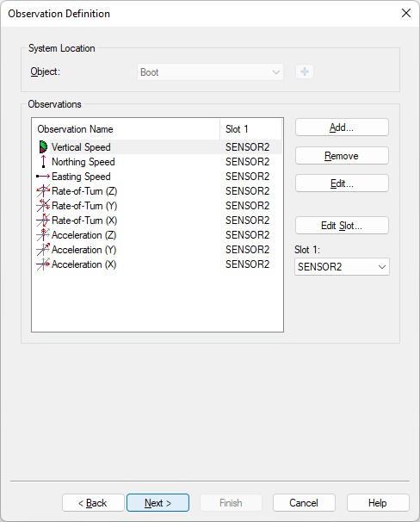Click the Easting Speed arrow icon

click(43, 176)
